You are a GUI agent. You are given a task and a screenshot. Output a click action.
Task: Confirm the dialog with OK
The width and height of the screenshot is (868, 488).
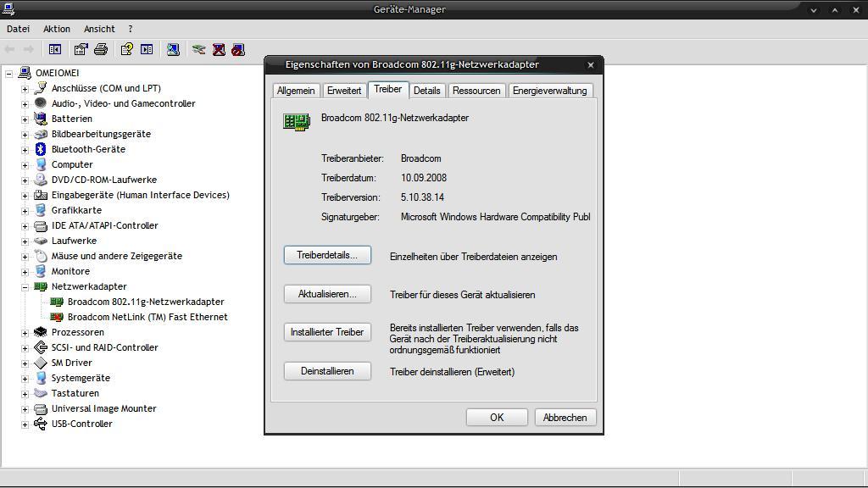pos(497,417)
